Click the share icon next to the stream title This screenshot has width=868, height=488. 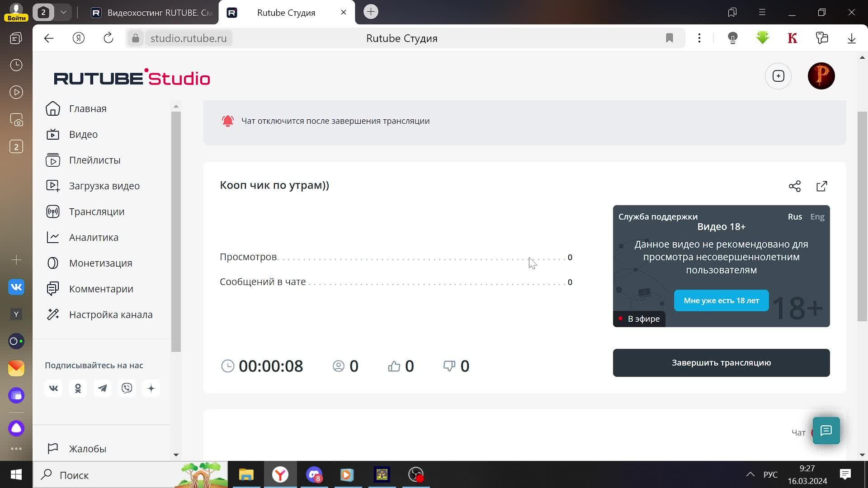click(x=794, y=186)
